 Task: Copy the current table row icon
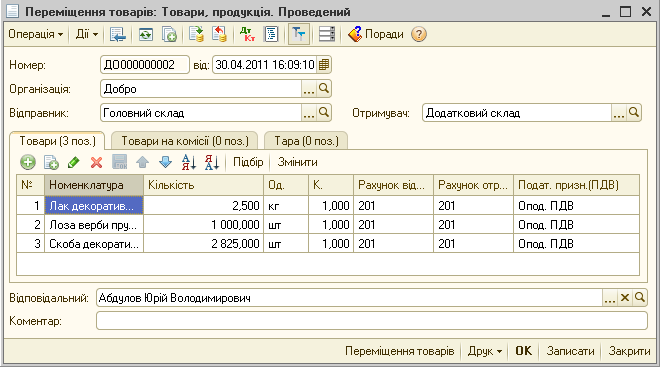click(51, 162)
